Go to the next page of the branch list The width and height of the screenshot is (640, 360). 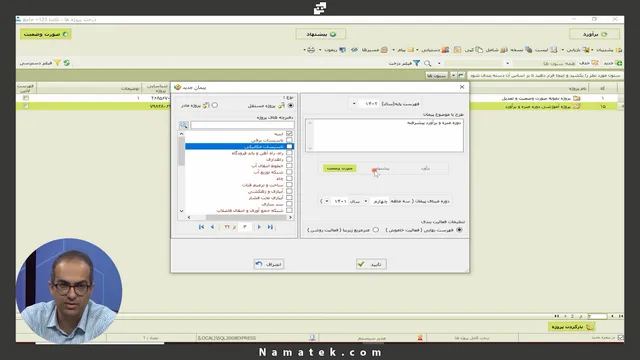coord(259,227)
